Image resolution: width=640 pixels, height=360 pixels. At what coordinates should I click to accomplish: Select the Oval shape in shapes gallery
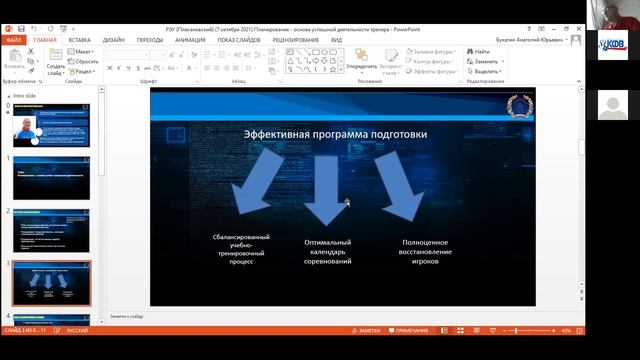(x=324, y=52)
